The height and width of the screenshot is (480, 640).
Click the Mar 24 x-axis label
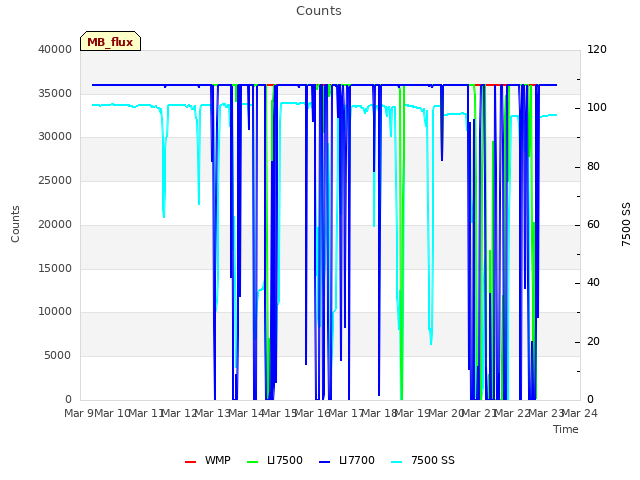point(580,413)
